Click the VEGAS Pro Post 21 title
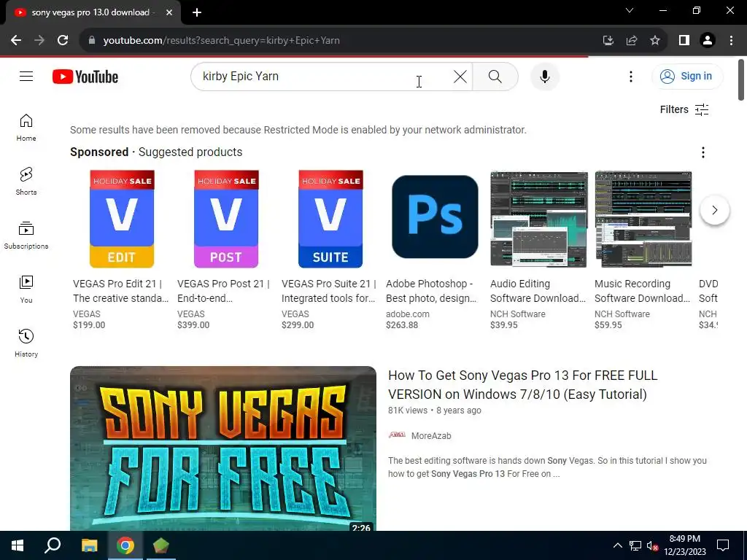Viewport: 747px width, 560px height. tap(223, 291)
